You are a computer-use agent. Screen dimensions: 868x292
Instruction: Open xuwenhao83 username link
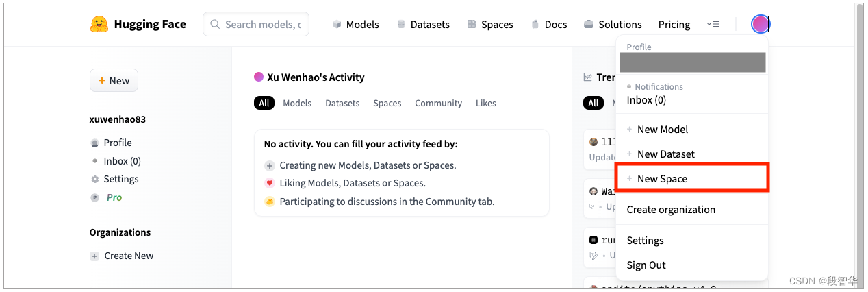point(118,119)
